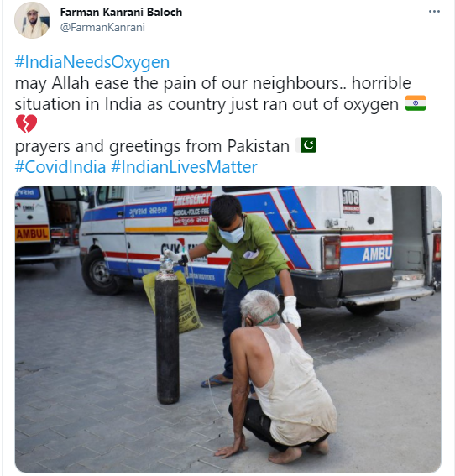455x476 pixels.
Task: Click the 108 emergency sign on ambulance
Action: coord(351,201)
